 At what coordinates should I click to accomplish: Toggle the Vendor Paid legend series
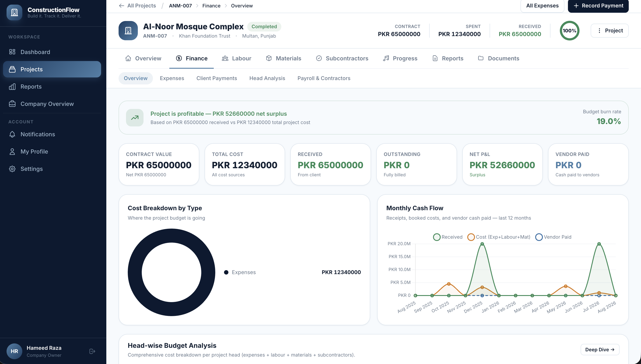coord(553,237)
